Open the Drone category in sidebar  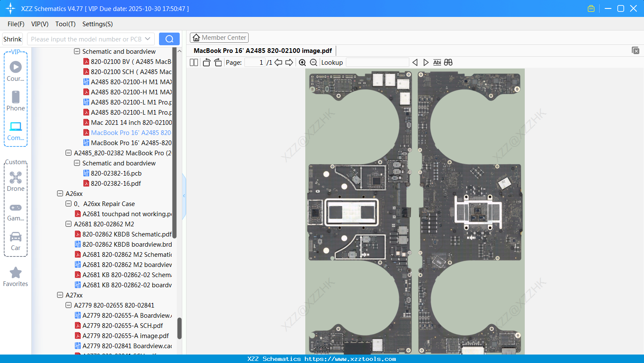coord(16,181)
